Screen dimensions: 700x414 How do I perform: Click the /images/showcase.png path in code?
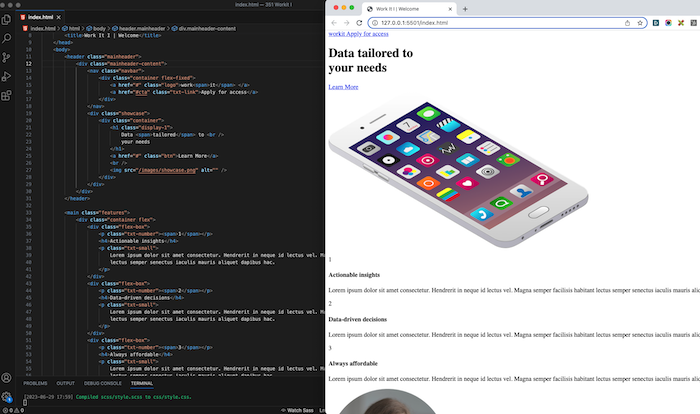point(167,170)
